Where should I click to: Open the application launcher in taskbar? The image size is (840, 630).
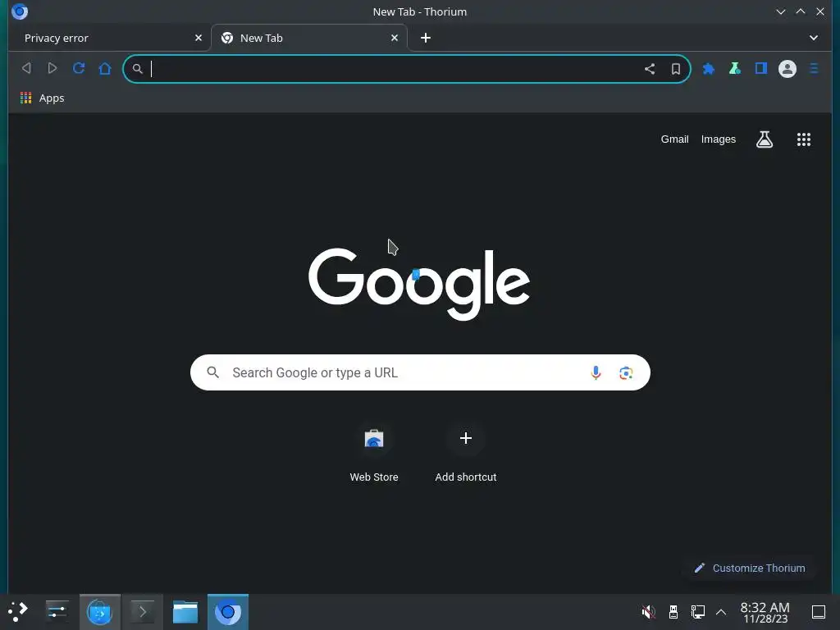click(x=18, y=611)
